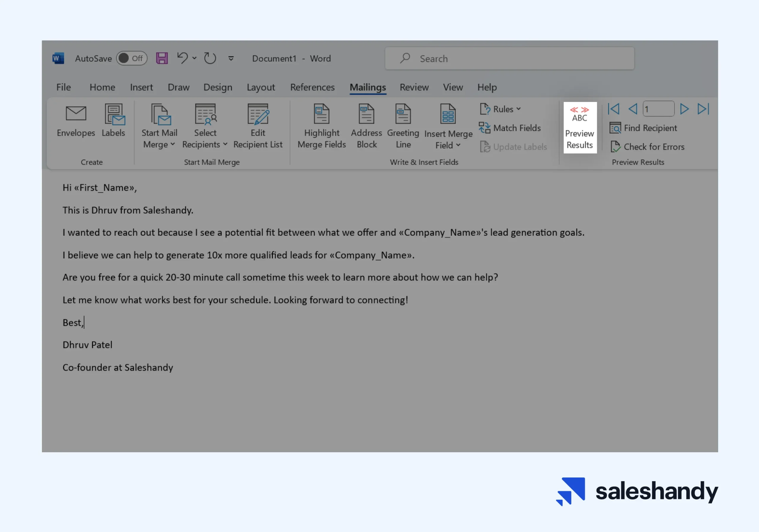Click into the Search box
The height and width of the screenshot is (532, 759).
pyautogui.click(x=509, y=58)
